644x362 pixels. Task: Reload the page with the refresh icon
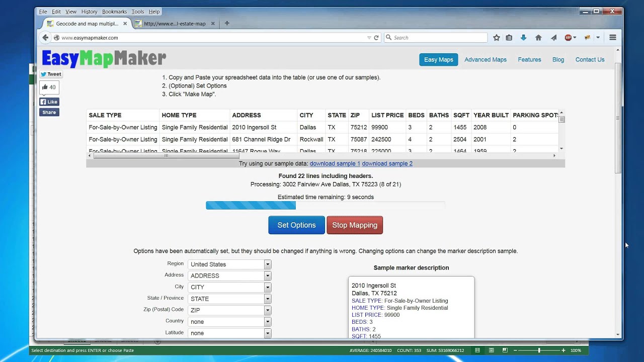(376, 38)
